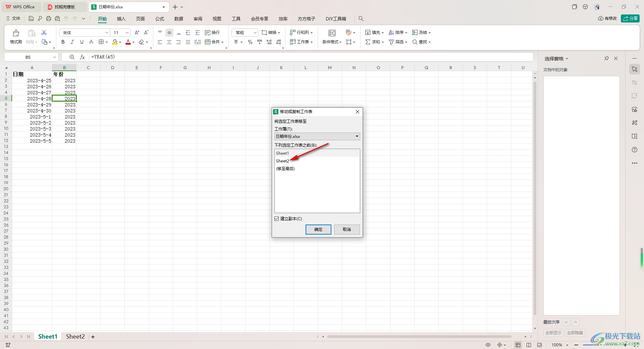Click the increase decimal places icon
This screenshot has height=349, width=644.
pyautogui.click(x=269, y=42)
